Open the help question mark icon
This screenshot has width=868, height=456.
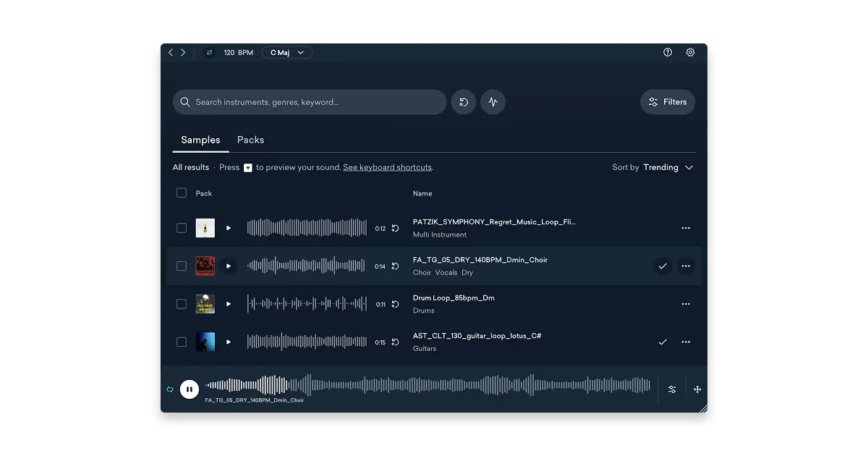(x=668, y=52)
